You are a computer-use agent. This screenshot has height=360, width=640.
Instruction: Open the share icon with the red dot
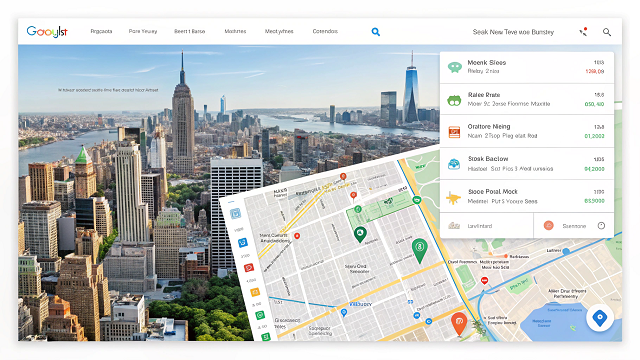[x=583, y=31]
